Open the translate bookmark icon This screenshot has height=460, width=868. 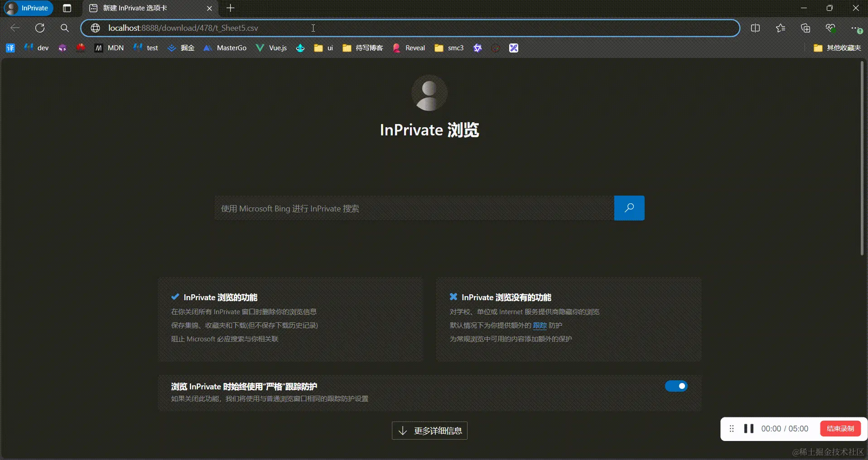(10, 48)
